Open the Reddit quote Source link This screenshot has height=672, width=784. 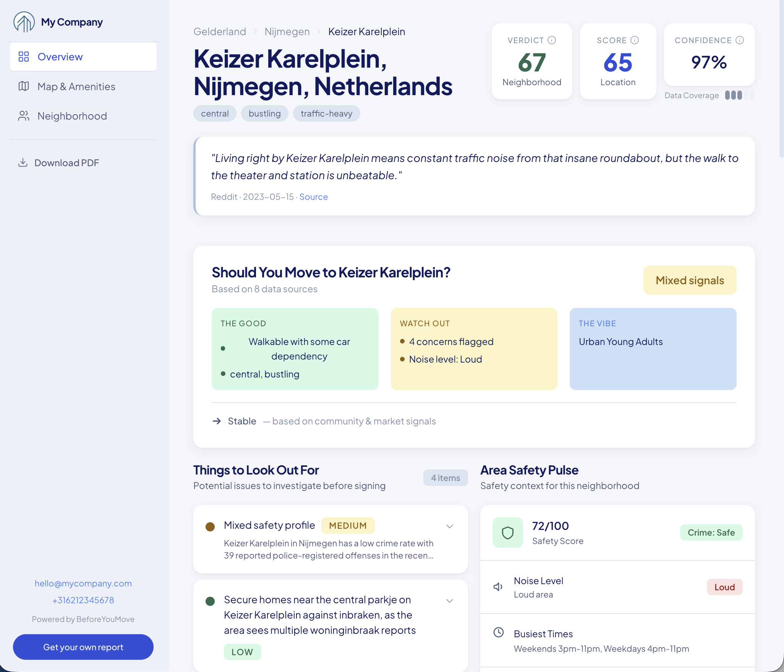[x=313, y=196]
